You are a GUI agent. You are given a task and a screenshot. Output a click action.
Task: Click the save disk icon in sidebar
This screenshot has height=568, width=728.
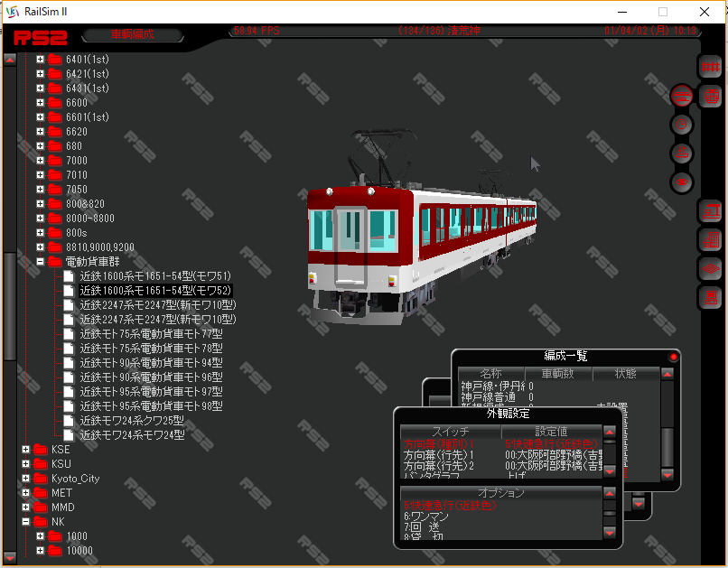(711, 297)
